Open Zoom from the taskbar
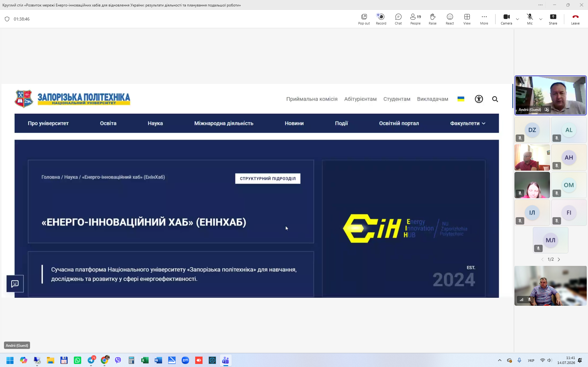Viewport: 588px width, 367px height. [x=185, y=360]
